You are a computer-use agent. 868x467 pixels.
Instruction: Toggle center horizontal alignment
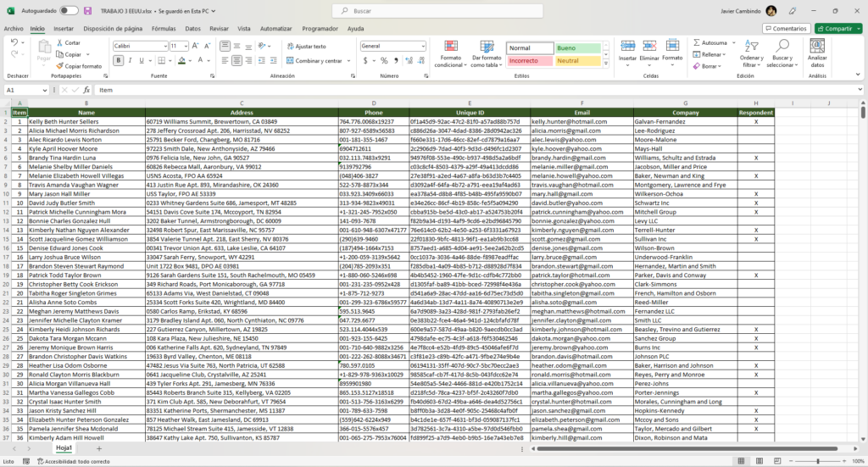click(236, 60)
